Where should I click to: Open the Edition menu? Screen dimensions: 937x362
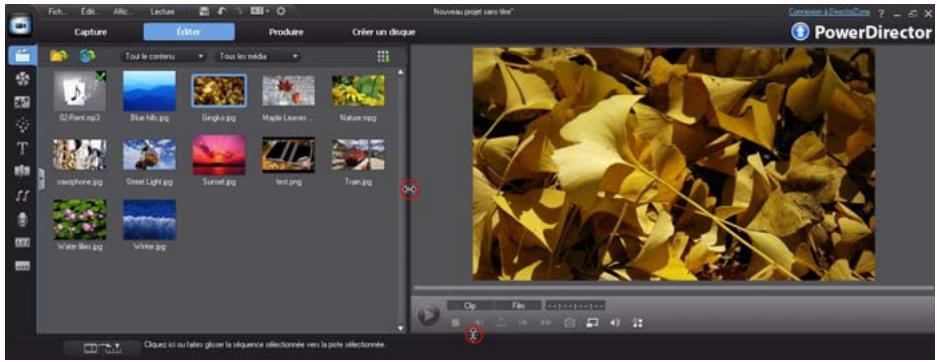click(x=89, y=11)
